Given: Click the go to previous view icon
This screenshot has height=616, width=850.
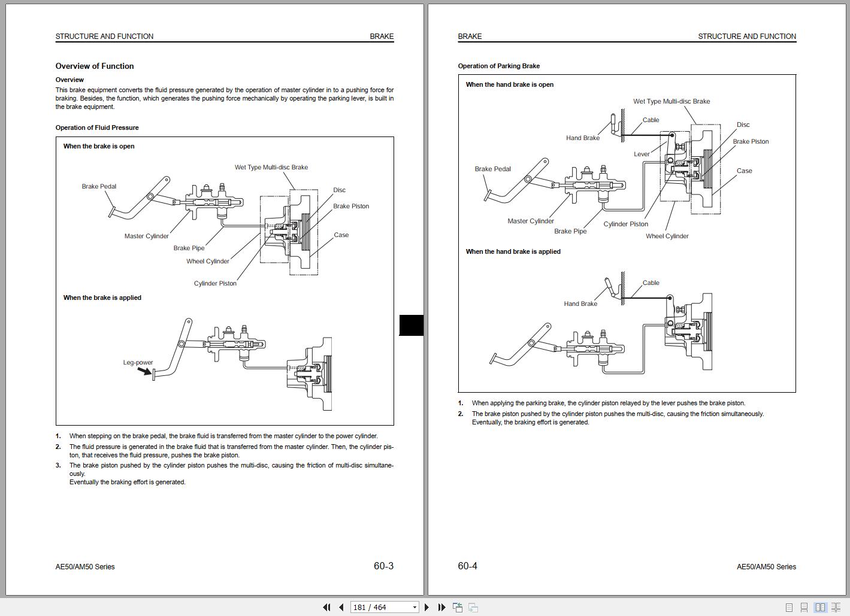Looking at the screenshot, I should 458,607.
